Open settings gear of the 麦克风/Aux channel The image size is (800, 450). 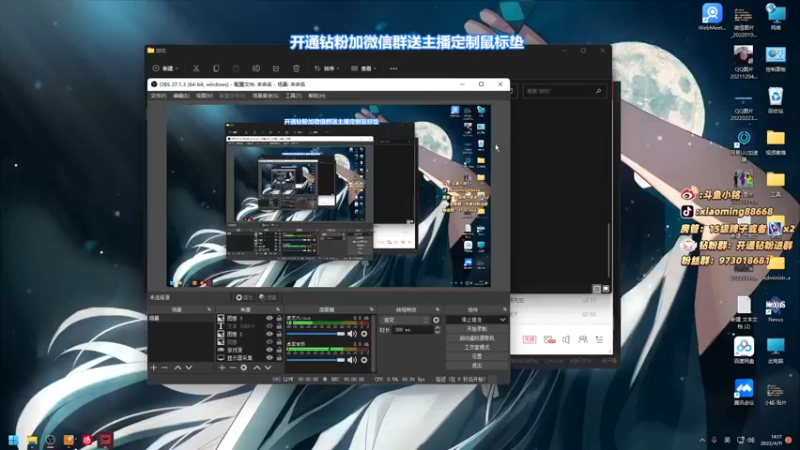pyautogui.click(x=364, y=334)
